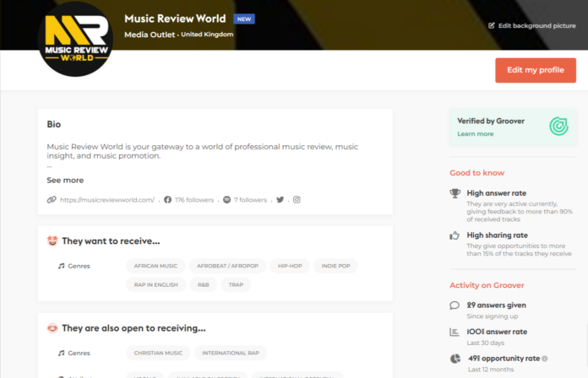Click the Groover verified badge icon
Screen dimensions: 588x378
(558, 127)
